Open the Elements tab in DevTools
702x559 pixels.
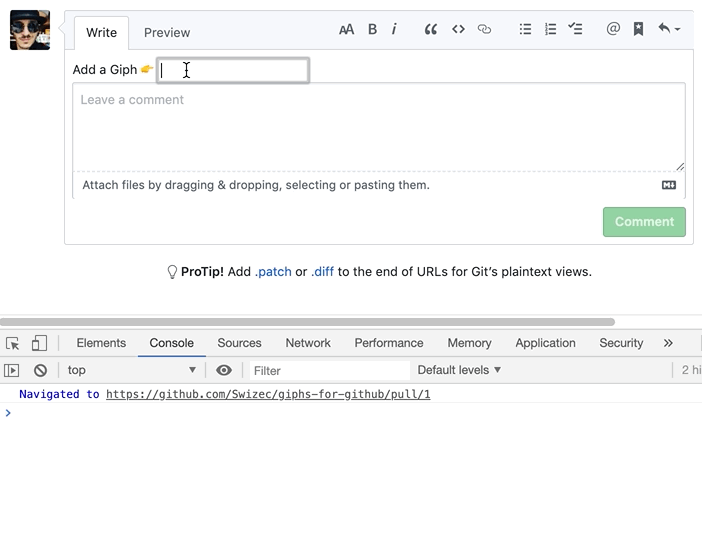101,343
